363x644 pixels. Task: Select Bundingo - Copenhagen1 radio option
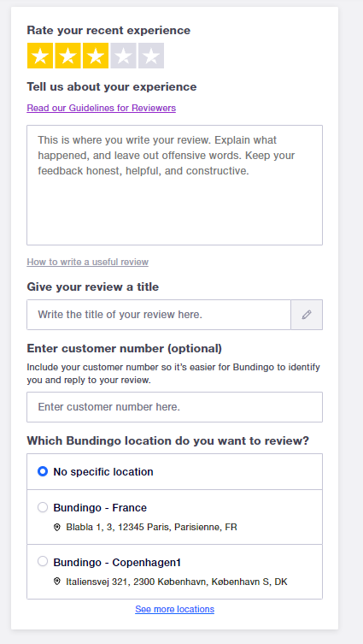(43, 561)
